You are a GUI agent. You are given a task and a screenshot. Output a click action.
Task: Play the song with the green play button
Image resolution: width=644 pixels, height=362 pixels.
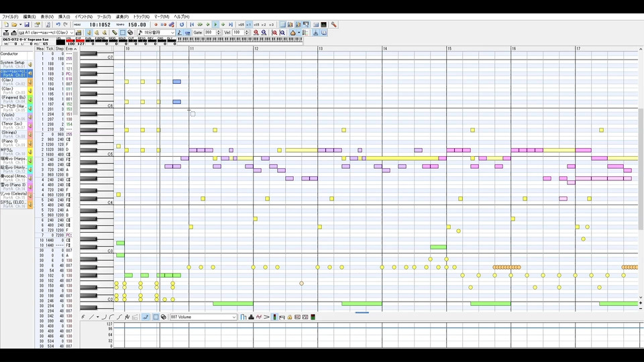coord(215,25)
